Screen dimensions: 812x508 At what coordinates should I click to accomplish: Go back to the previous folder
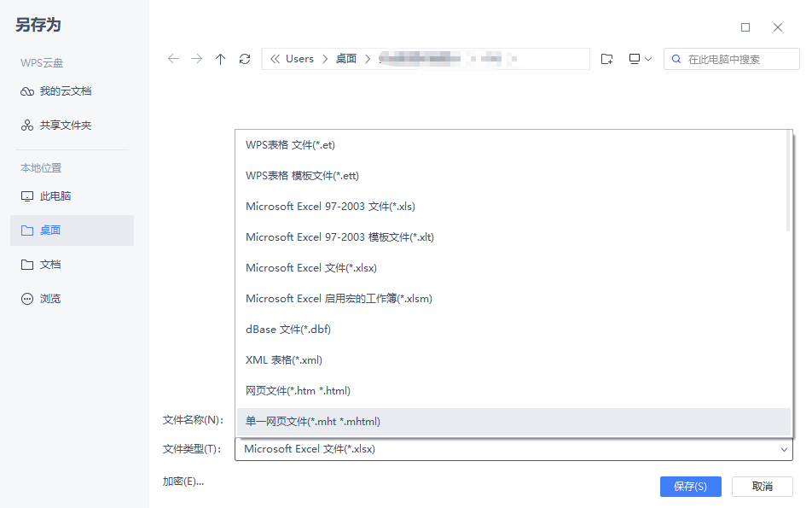point(173,59)
